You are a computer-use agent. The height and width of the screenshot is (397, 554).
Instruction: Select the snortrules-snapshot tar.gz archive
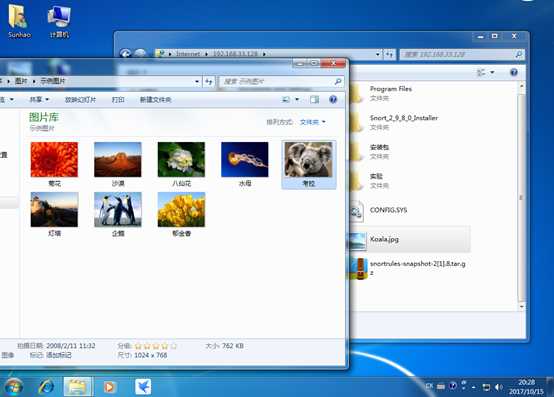[x=410, y=268]
